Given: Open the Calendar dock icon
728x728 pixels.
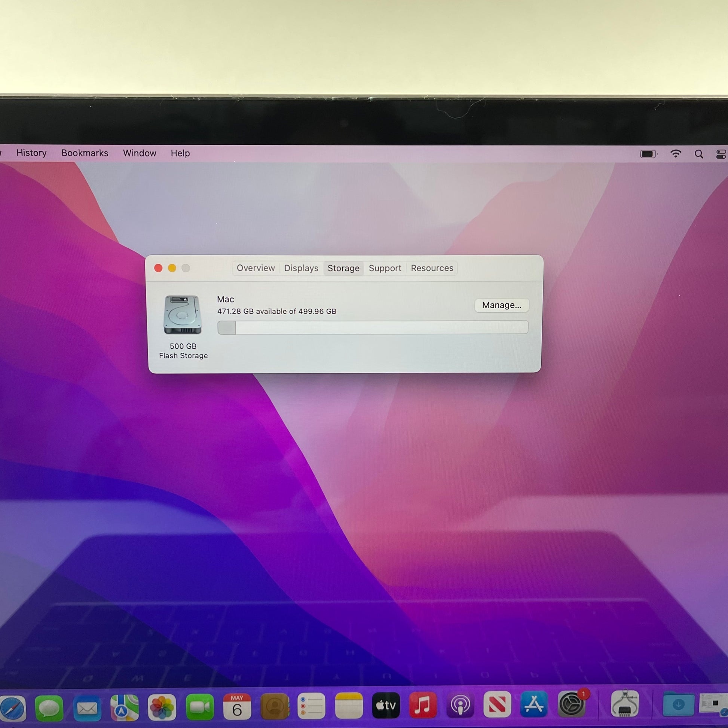Looking at the screenshot, I should tap(237, 707).
